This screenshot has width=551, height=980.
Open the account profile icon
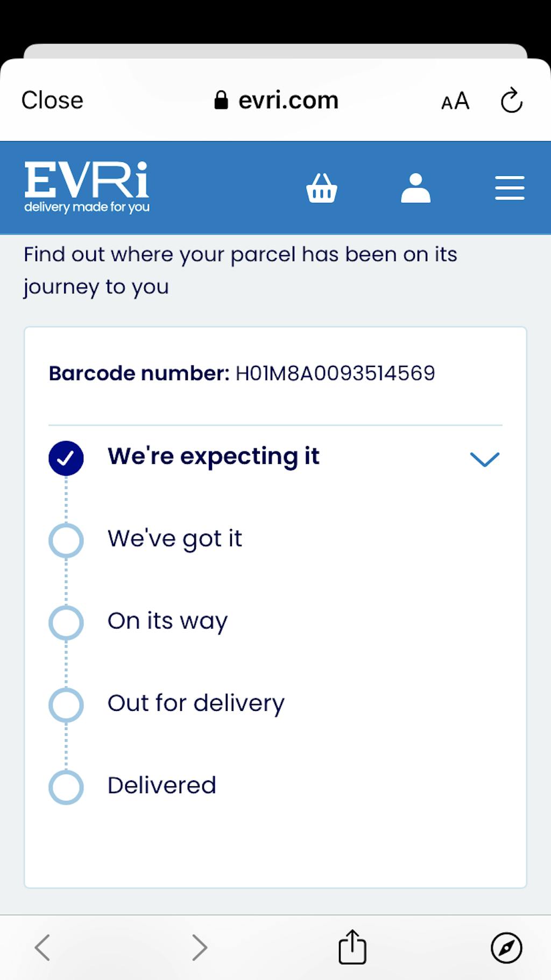point(415,188)
